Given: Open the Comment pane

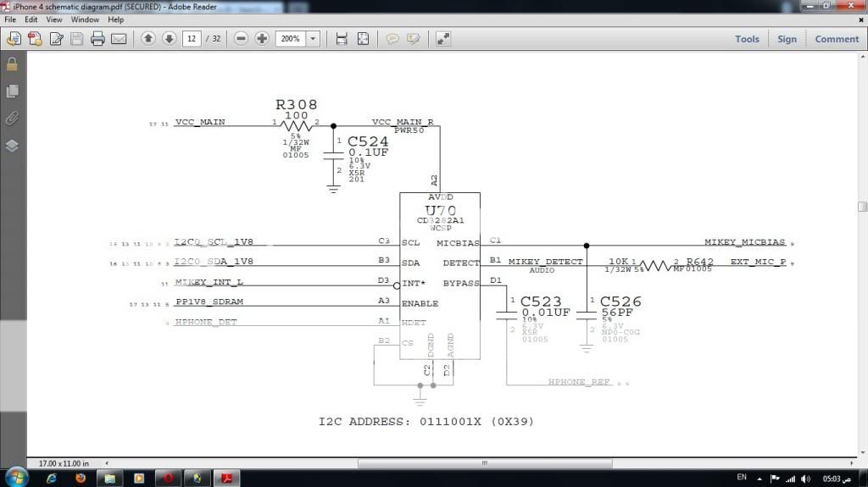Looking at the screenshot, I should (x=837, y=39).
